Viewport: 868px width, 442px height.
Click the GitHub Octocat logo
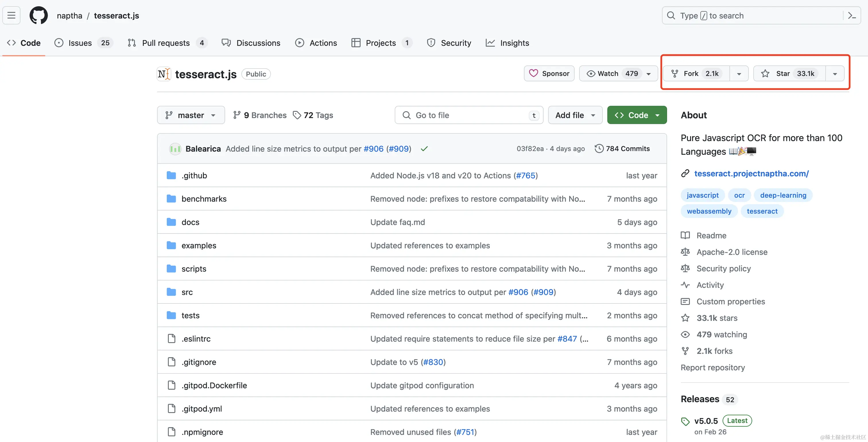point(38,15)
